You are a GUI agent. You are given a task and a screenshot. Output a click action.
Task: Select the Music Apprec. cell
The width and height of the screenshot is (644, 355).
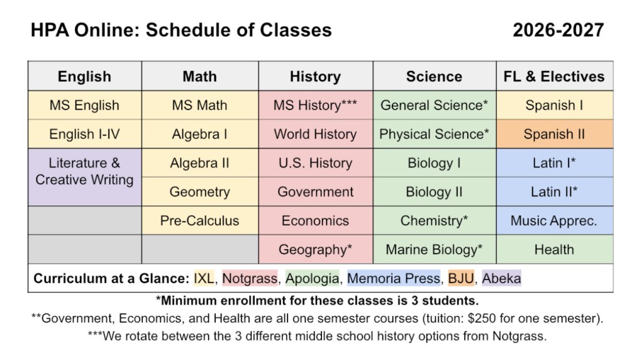coord(554,221)
